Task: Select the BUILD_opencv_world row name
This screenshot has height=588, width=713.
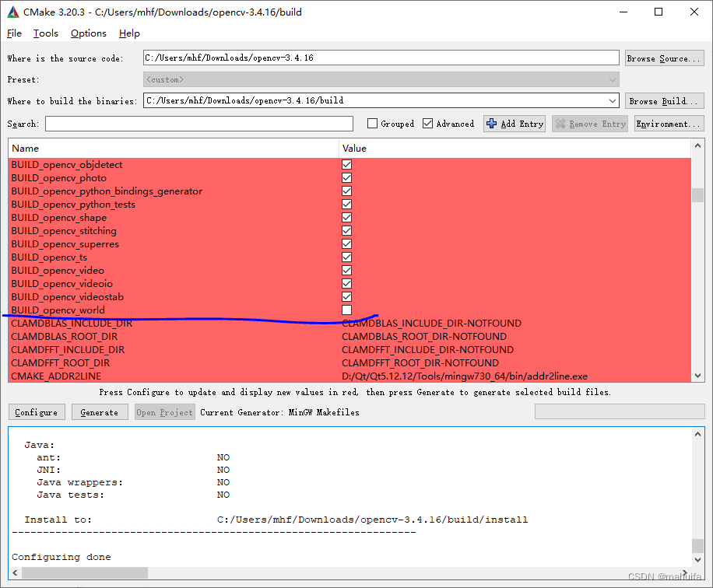Action: [58, 310]
